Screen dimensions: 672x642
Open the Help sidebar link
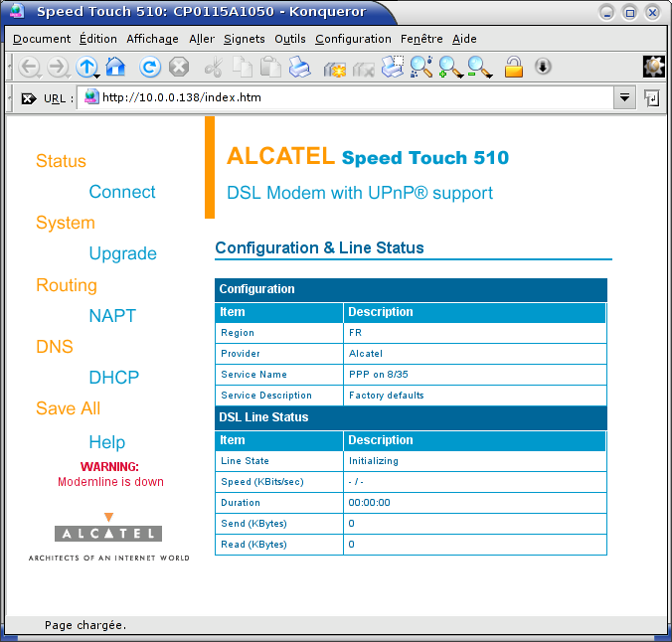107,442
